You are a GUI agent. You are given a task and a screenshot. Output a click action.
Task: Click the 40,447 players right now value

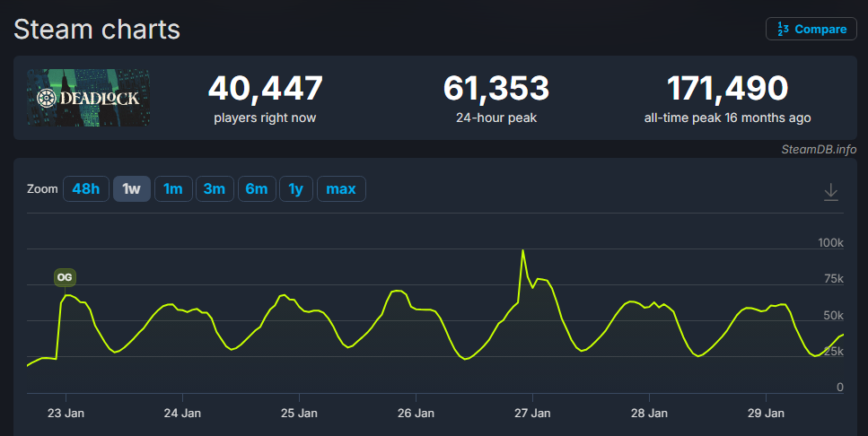pos(265,89)
